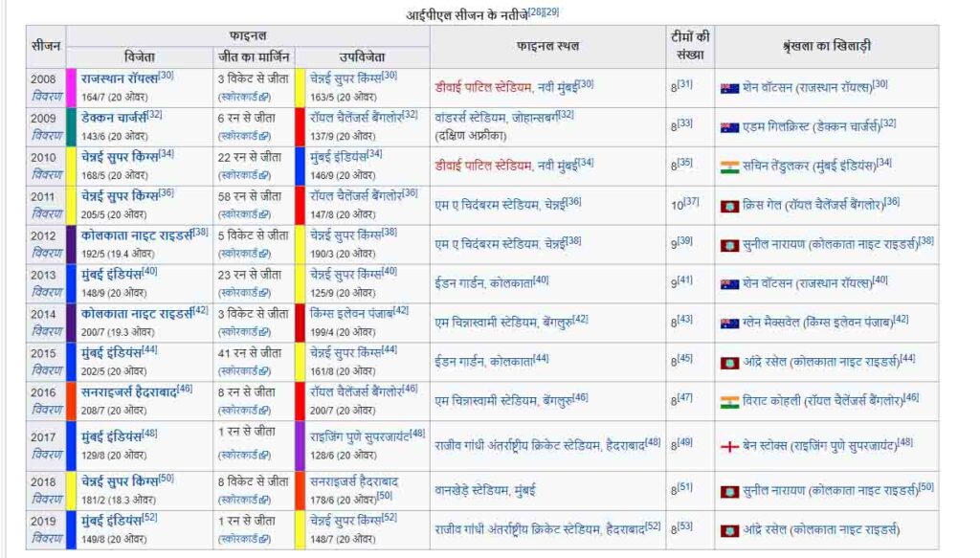Viewport: 980px width, 558px height.
Task: Click the orange color cell beside 2016 winner सनराइजर्स हैदराबाद
Action: 71,401
